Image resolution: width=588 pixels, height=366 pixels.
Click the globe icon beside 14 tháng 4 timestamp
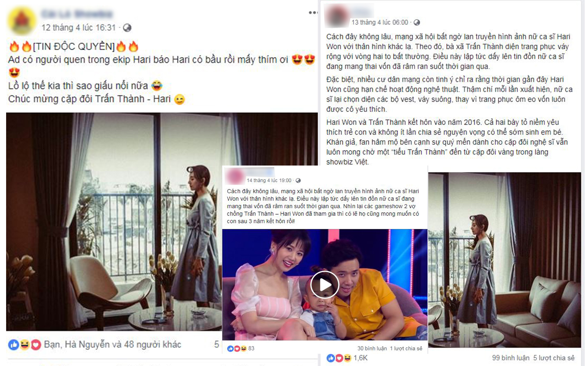pos(298,181)
